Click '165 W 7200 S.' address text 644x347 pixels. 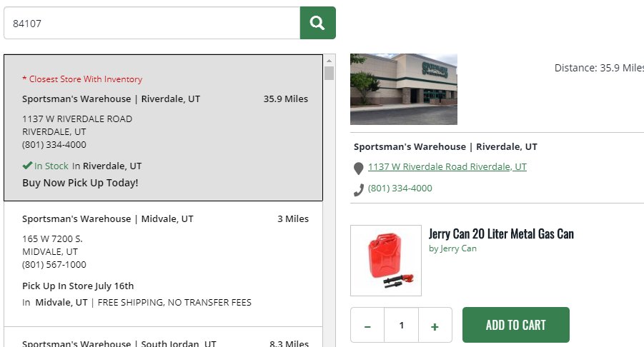[52, 238]
